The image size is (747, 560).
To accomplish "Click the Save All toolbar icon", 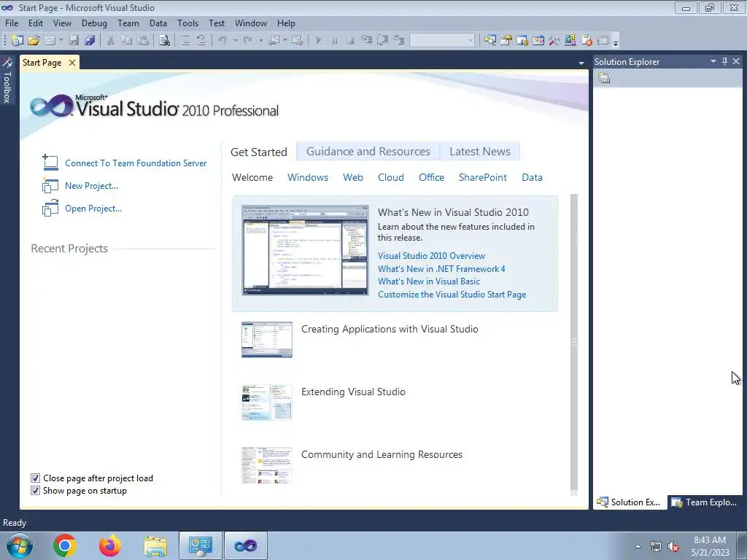I will point(90,41).
